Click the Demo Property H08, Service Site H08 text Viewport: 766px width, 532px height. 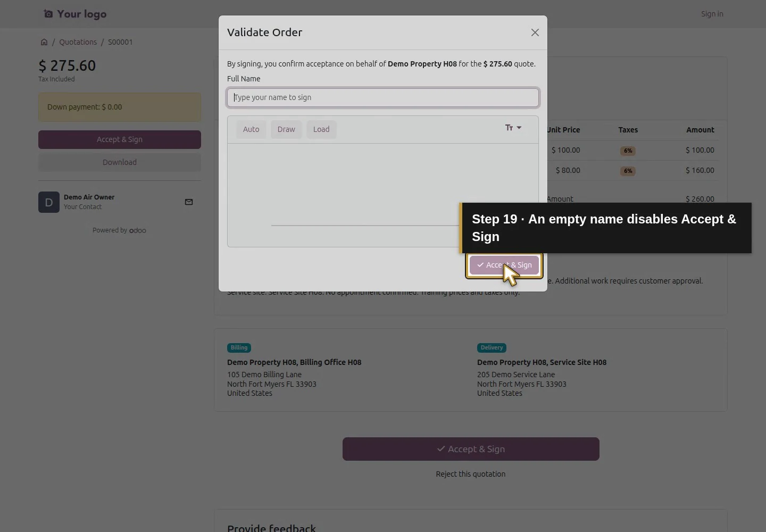(x=542, y=362)
